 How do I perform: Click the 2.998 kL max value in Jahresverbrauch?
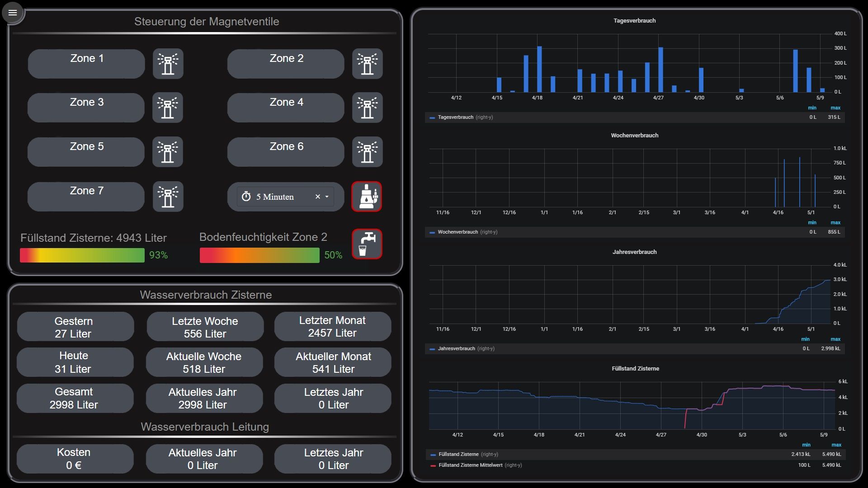pyautogui.click(x=830, y=348)
